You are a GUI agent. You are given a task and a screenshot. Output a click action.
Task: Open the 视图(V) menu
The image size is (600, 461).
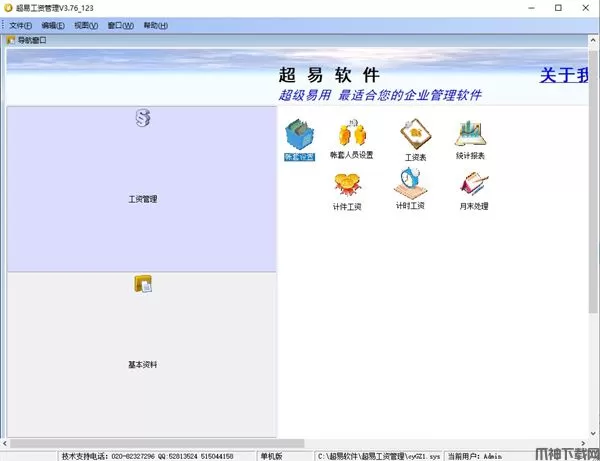[x=86, y=26]
